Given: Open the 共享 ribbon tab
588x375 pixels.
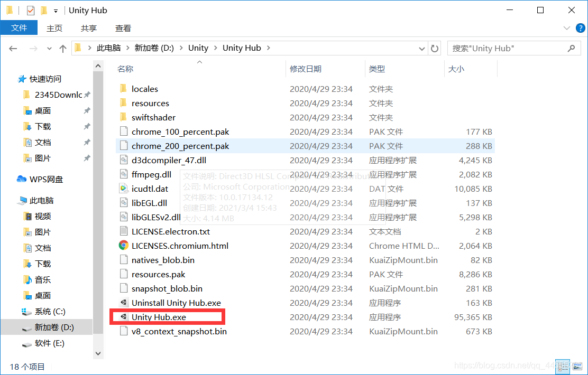Looking at the screenshot, I should (x=89, y=28).
